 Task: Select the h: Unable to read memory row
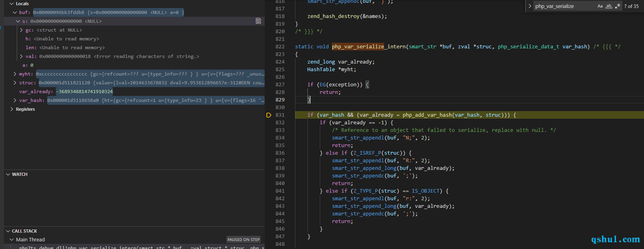click(x=134, y=39)
